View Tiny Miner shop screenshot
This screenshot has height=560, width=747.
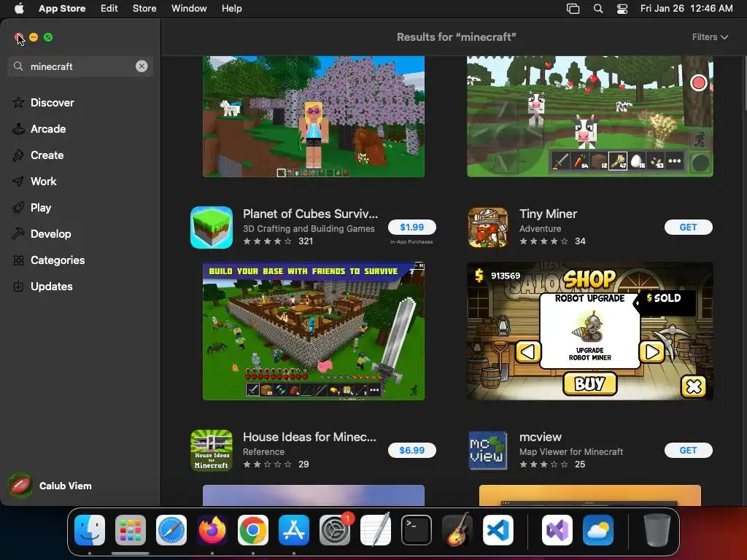(589, 331)
